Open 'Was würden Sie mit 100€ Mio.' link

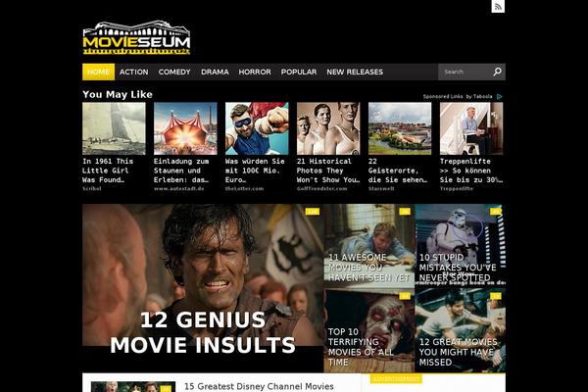coord(255,171)
